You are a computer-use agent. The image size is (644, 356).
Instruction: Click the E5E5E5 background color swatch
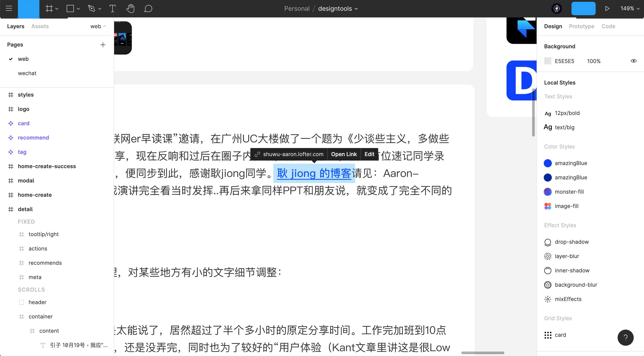[548, 61]
